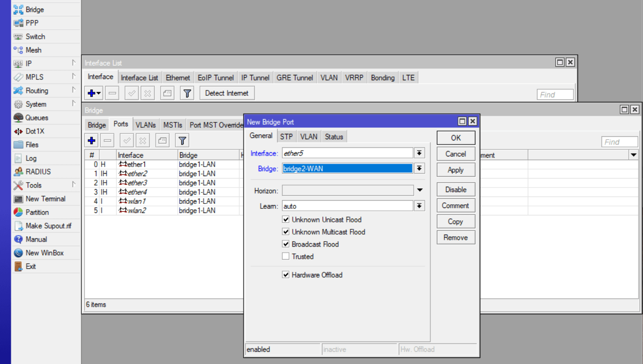Launch New Terminal from sidebar

tap(45, 199)
